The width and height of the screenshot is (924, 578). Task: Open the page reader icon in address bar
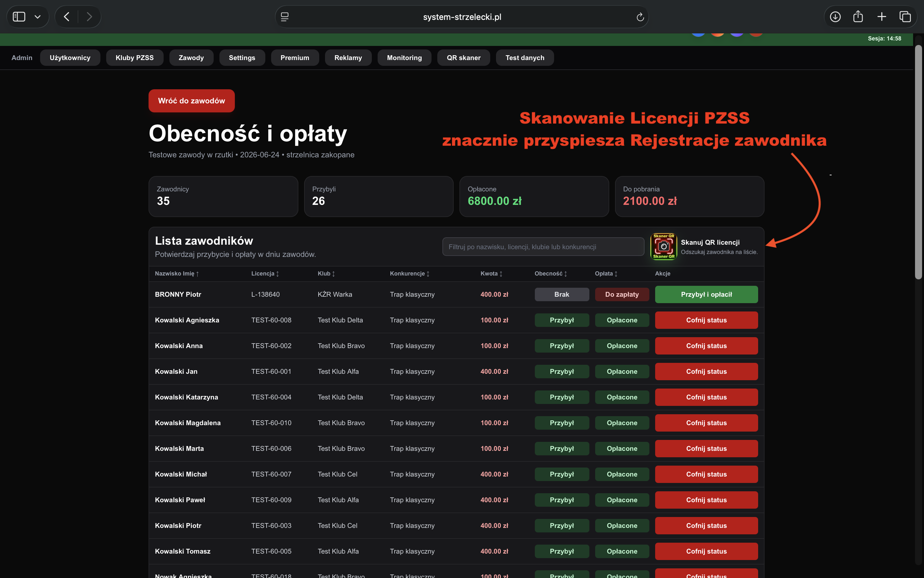[x=285, y=17]
